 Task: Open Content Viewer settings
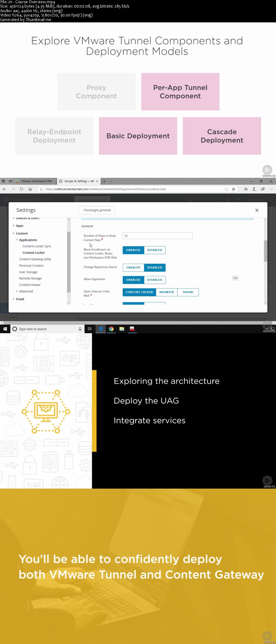click(30, 285)
